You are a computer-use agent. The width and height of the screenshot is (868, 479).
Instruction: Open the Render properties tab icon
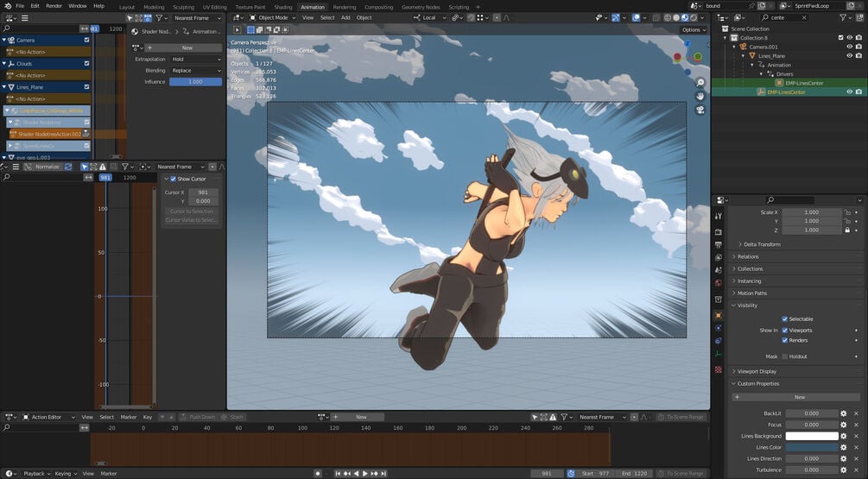(x=719, y=231)
